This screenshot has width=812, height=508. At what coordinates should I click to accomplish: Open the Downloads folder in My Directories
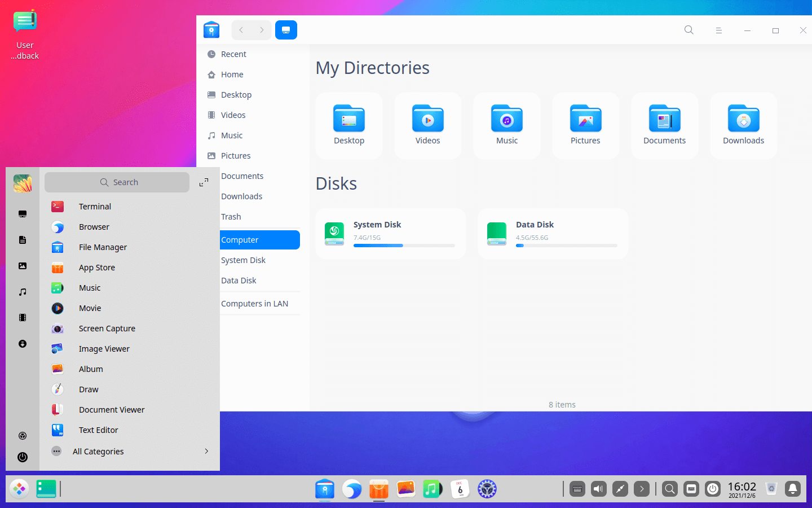[x=743, y=125]
